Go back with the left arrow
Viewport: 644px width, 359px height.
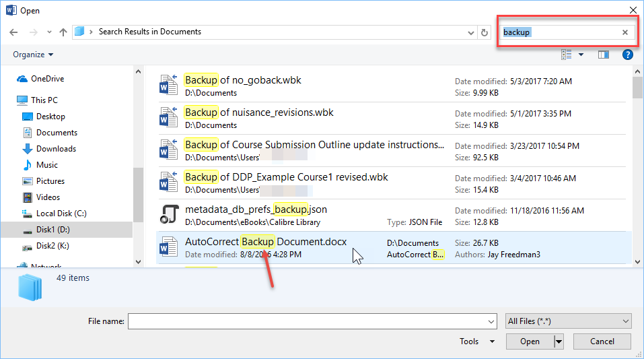coord(13,32)
